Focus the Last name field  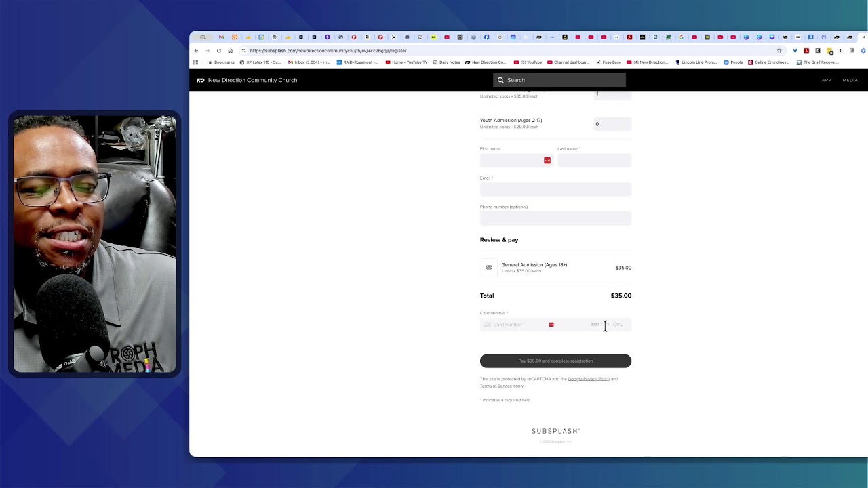[x=594, y=161]
